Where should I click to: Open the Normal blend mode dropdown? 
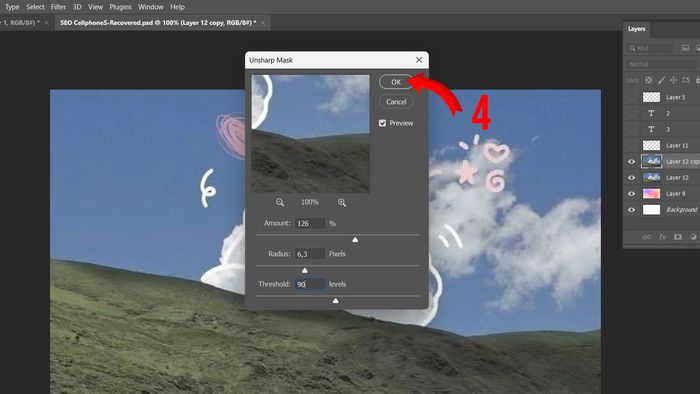point(662,64)
